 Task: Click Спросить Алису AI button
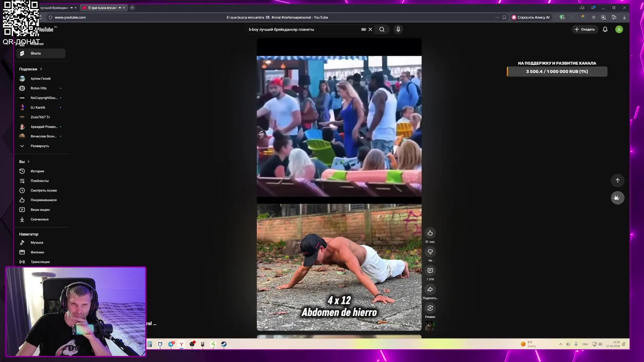click(531, 17)
